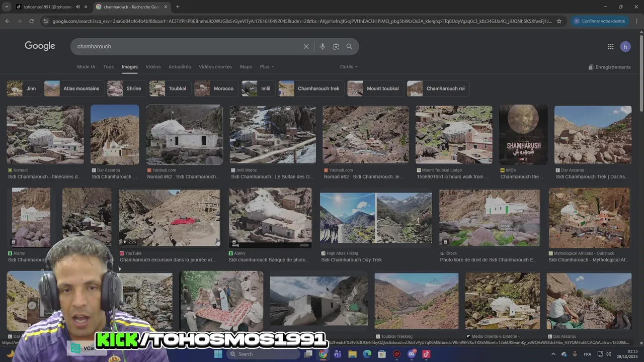Open Windows Start menu
This screenshot has height=362, width=644.
point(218,354)
